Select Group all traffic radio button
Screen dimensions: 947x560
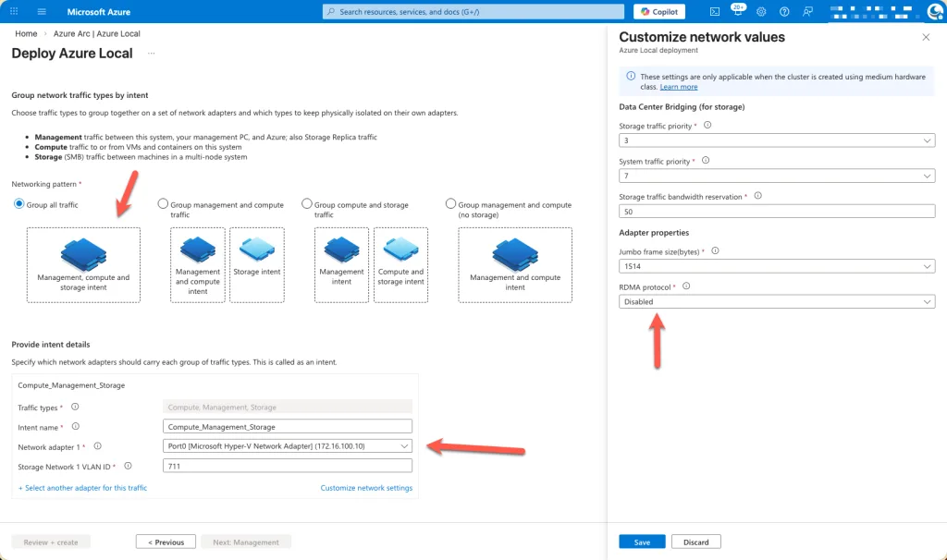point(18,204)
